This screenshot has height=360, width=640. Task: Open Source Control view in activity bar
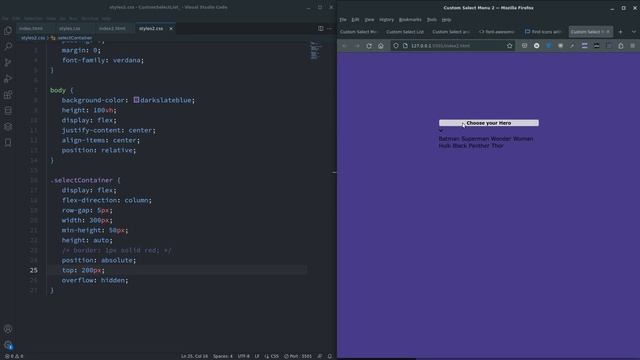tap(8, 62)
